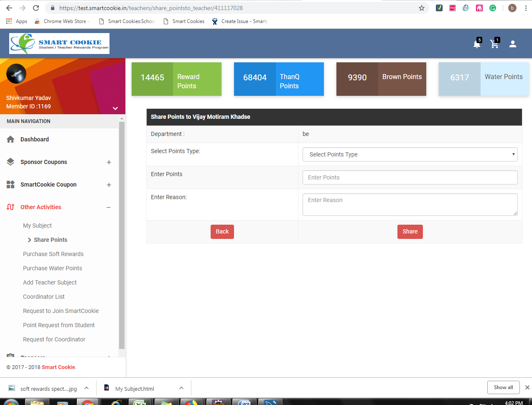Viewport: 532px width, 405px height.
Task: Expand the Sponsor Coupons menu
Action: (x=109, y=162)
